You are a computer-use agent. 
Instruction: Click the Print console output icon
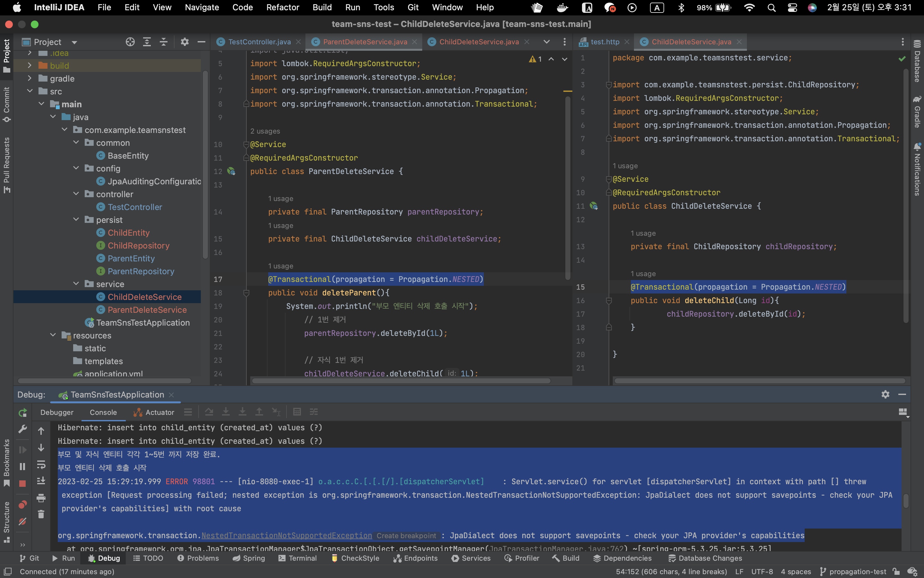coord(41,498)
